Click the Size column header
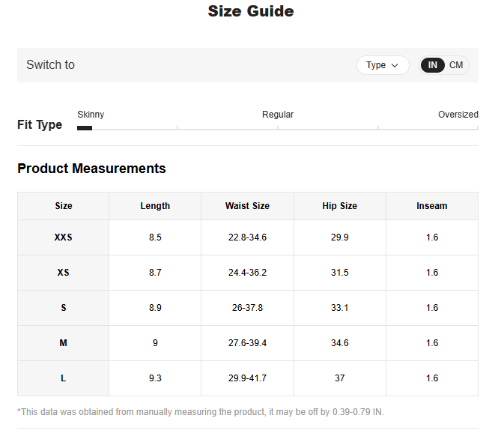504x436 pixels. (x=64, y=206)
